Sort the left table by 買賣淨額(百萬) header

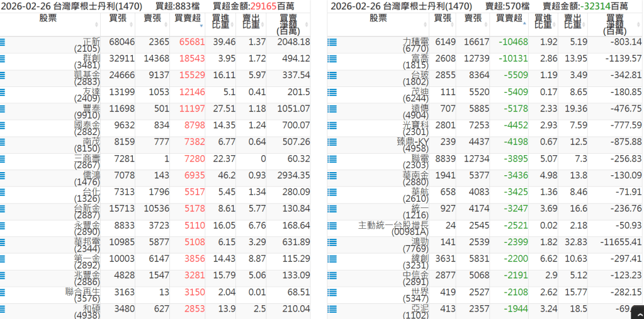[288, 24]
